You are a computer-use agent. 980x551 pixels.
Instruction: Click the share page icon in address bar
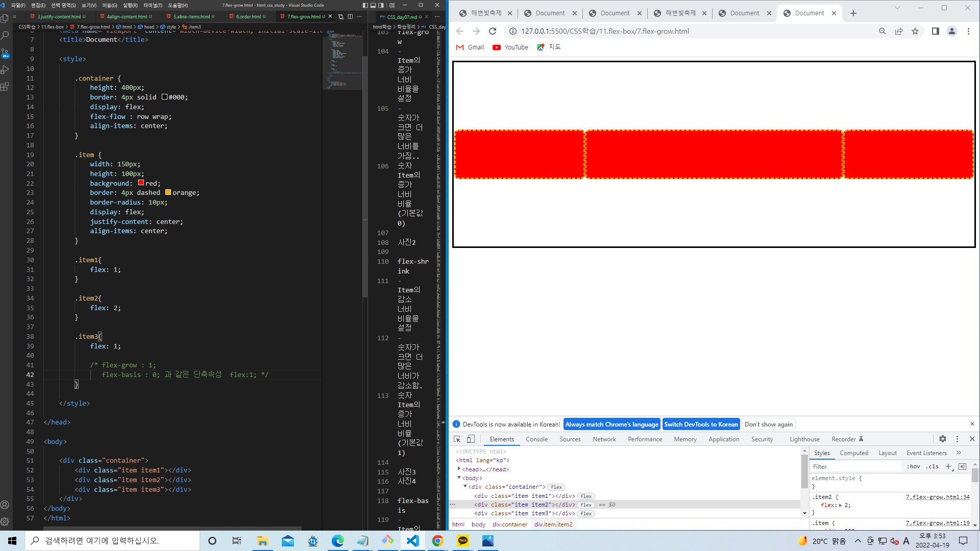click(x=899, y=31)
